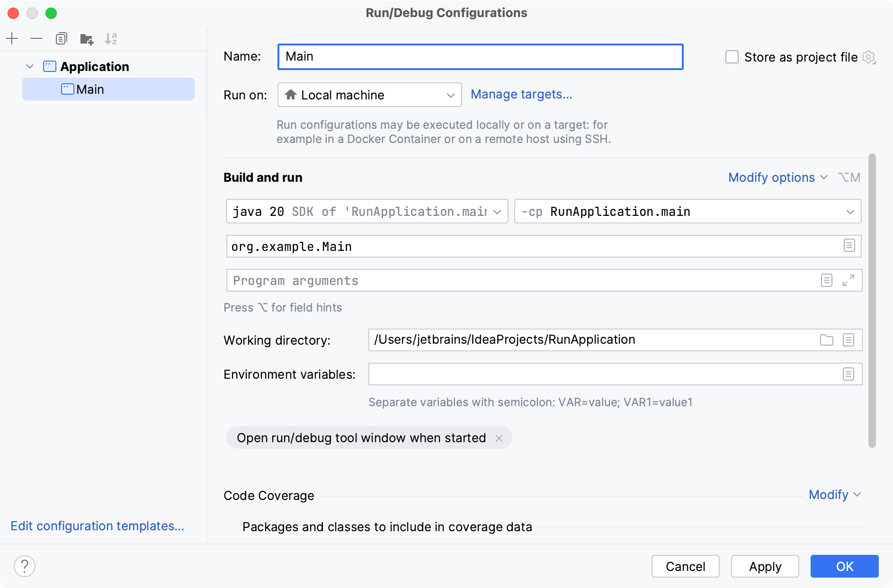Browse for a working directory with the folder icon
This screenshot has width=893, height=588.
click(x=826, y=339)
